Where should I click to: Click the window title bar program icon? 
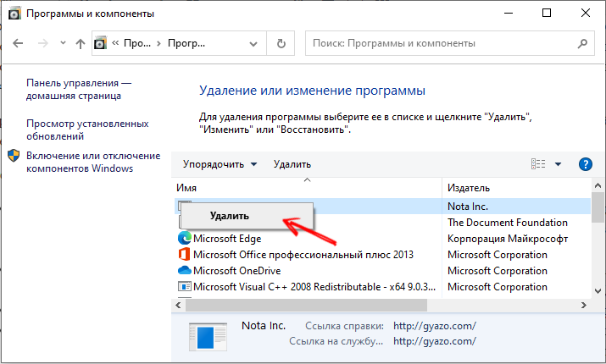click(14, 14)
